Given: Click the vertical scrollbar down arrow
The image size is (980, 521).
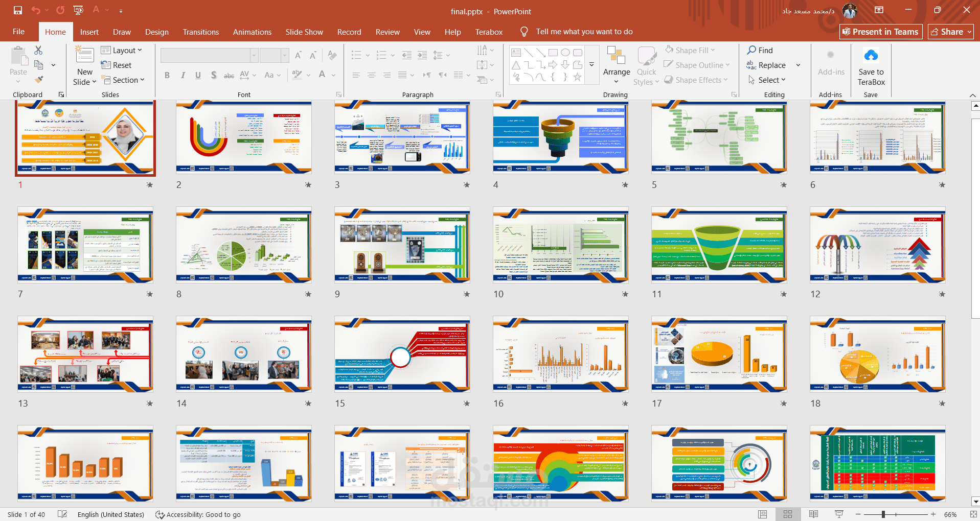Looking at the screenshot, I should pos(975,502).
